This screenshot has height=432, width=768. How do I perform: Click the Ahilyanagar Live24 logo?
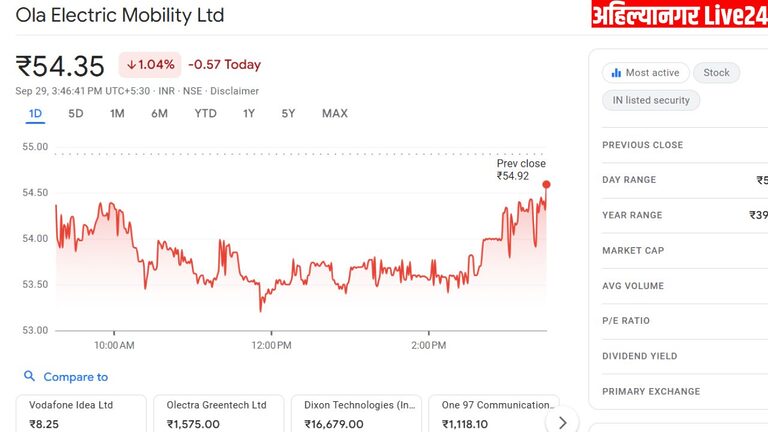678,14
